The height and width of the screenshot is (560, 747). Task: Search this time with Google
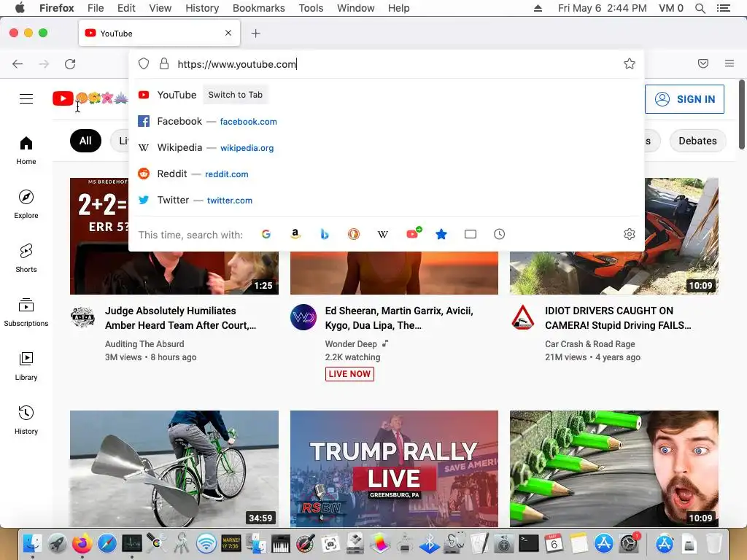click(266, 234)
